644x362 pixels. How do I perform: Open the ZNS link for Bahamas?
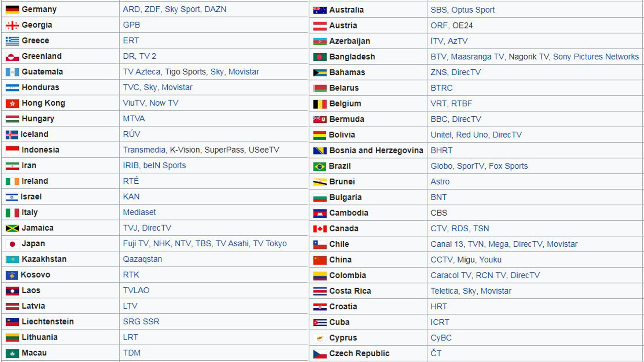pos(439,72)
